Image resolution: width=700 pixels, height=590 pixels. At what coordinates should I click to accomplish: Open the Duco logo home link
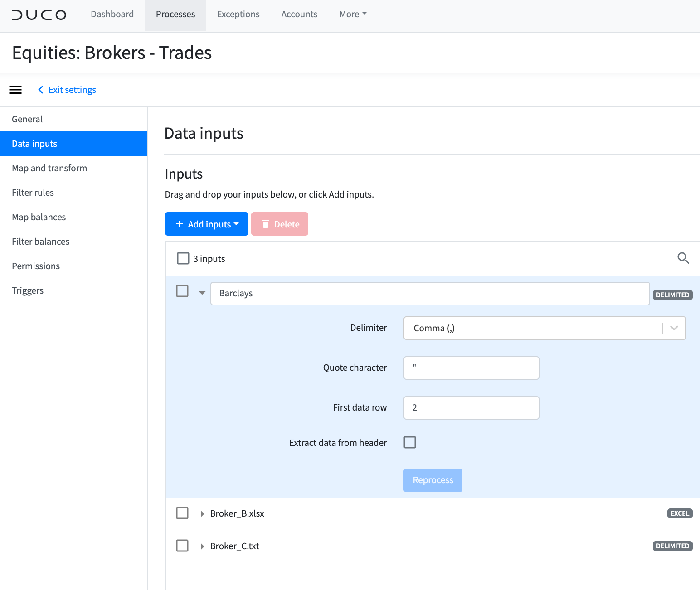[39, 15]
